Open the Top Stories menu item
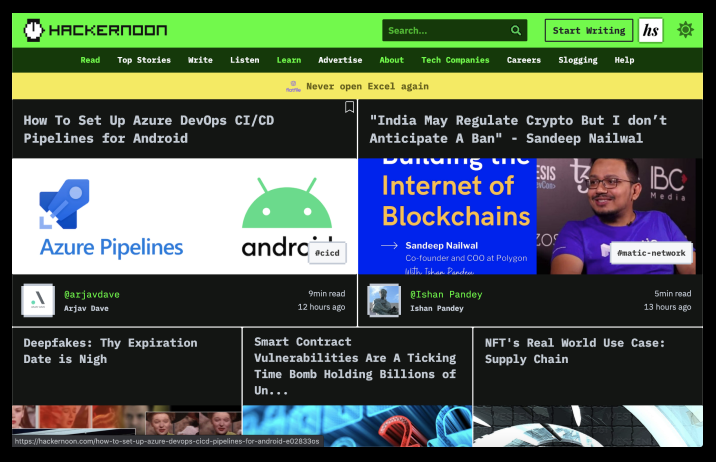Screen dimensions: 716x462 tap(144, 60)
